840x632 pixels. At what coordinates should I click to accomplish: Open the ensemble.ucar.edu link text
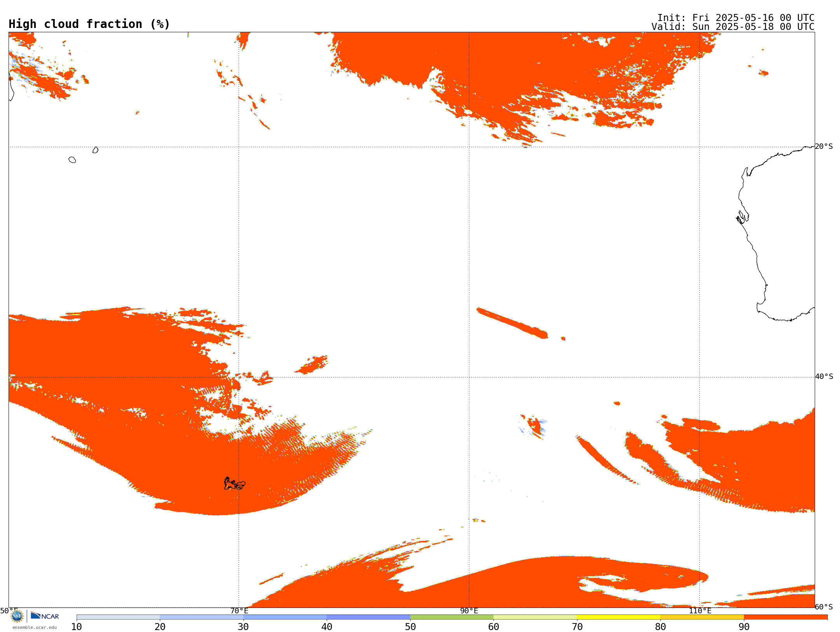tap(35, 627)
